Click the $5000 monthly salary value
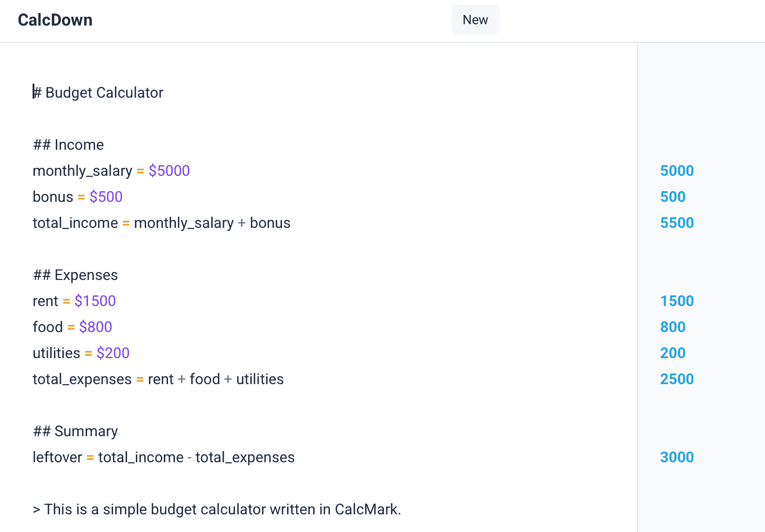 (169, 171)
